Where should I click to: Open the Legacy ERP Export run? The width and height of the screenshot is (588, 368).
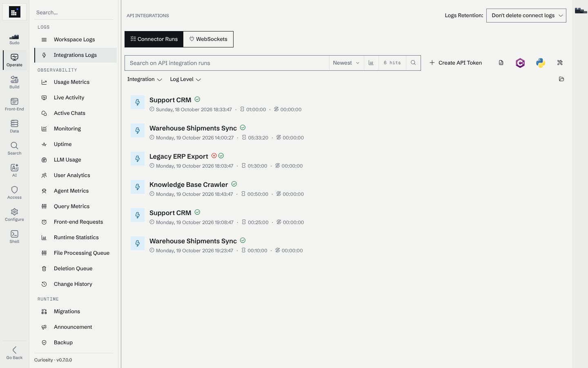pyautogui.click(x=179, y=157)
